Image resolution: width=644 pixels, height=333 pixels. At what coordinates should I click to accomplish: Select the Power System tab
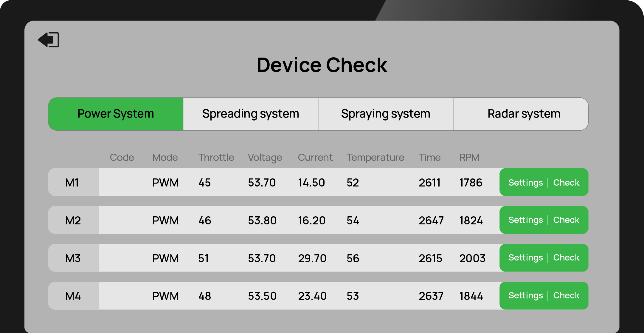(116, 114)
